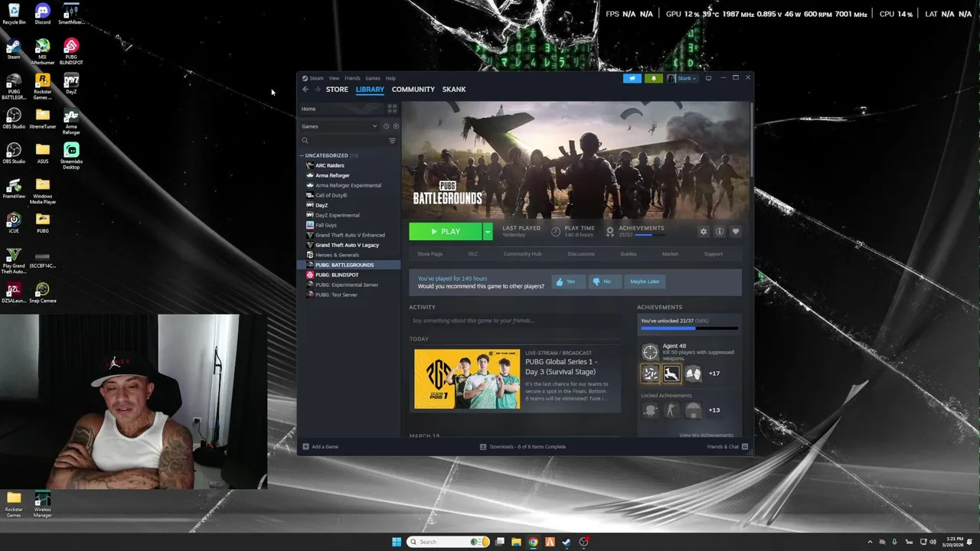The image size is (980, 551).
Task: Open File Explorer from taskbar
Action: pyautogui.click(x=516, y=542)
